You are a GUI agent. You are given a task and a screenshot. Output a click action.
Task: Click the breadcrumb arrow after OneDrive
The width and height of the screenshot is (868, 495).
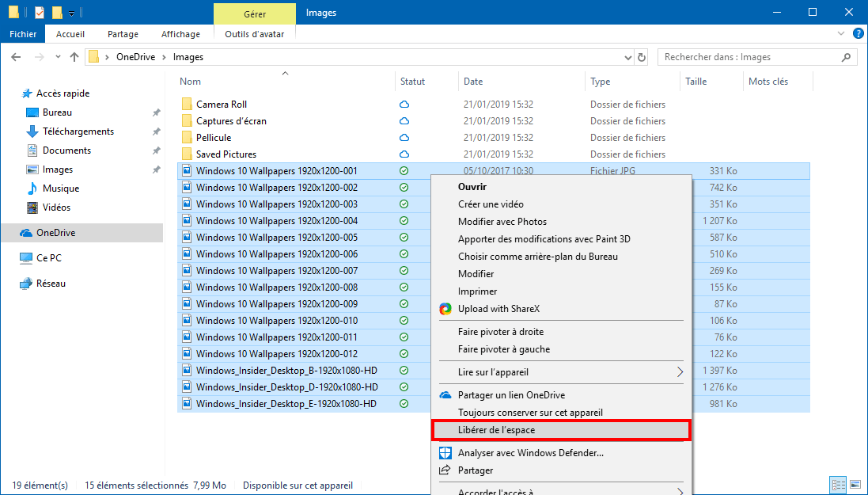165,57
